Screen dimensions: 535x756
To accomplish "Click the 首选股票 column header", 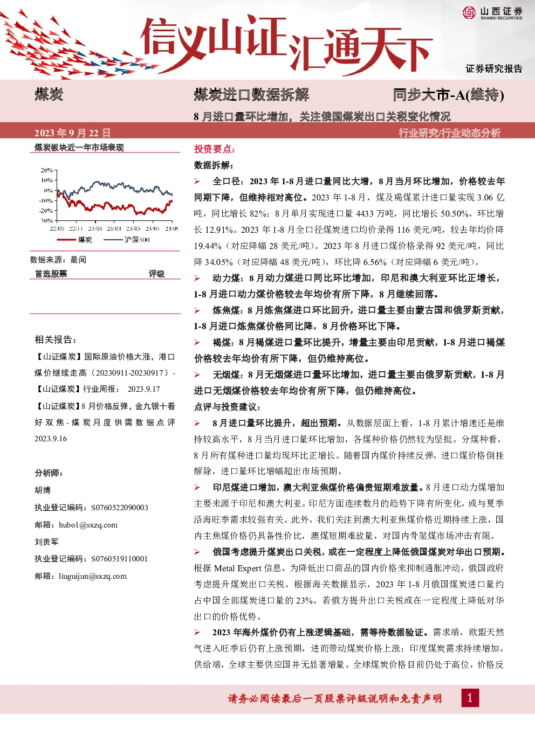I will [51, 274].
